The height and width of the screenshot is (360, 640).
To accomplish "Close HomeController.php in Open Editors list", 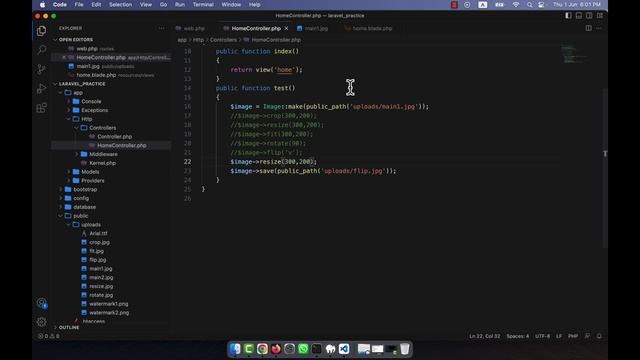I will tap(64, 58).
